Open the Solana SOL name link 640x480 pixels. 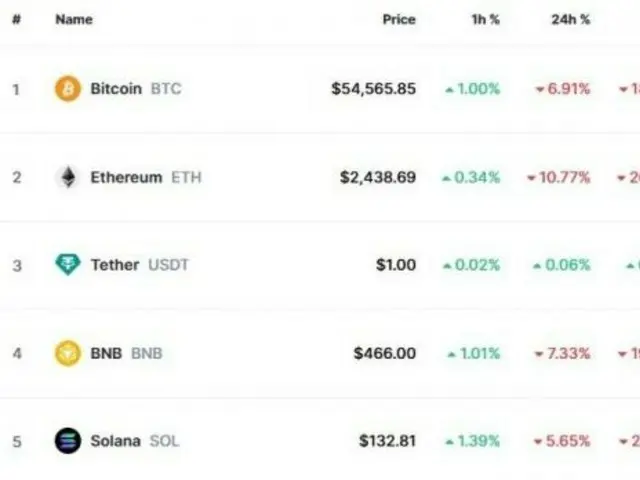coord(135,441)
